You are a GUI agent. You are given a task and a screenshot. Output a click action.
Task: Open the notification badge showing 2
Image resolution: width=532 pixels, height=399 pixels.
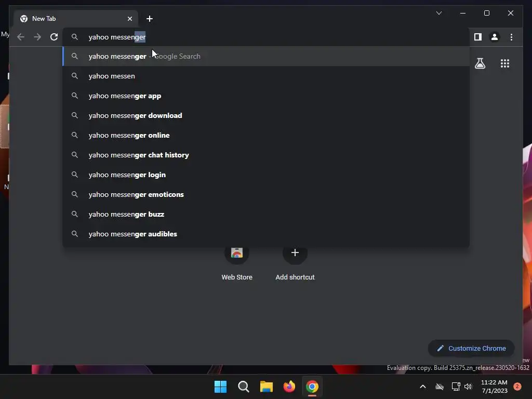[x=517, y=387]
